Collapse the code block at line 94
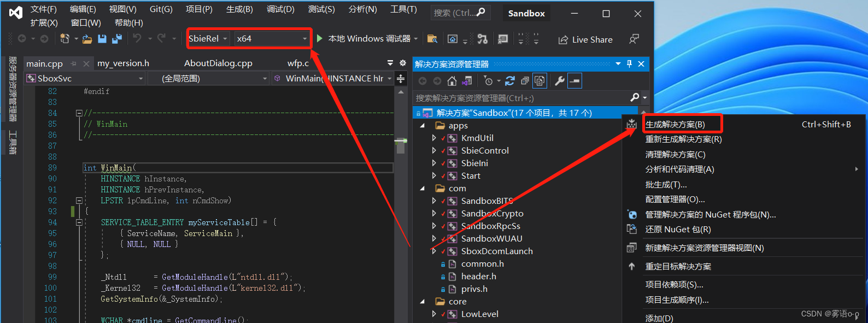Screen dimensions: 868x323 pos(79,222)
